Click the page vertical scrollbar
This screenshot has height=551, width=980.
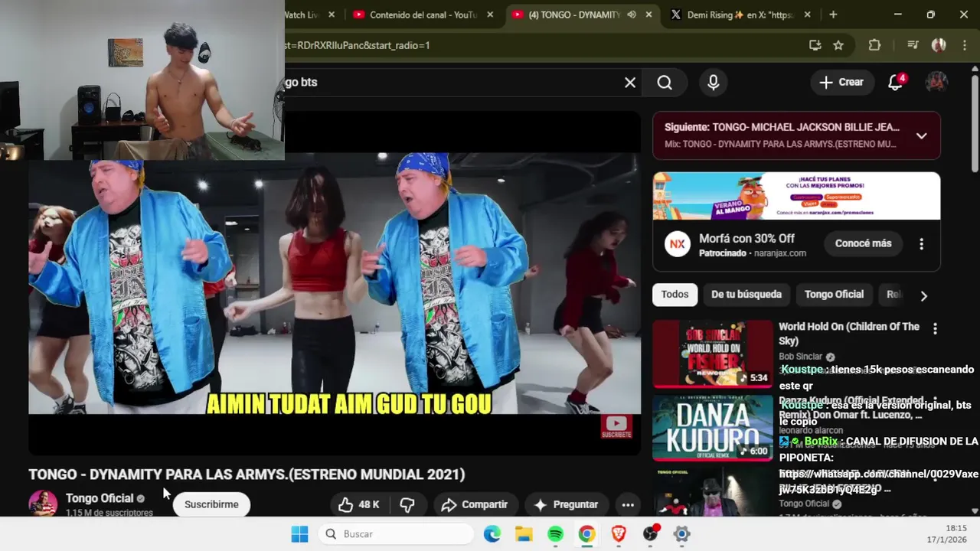[974, 122]
